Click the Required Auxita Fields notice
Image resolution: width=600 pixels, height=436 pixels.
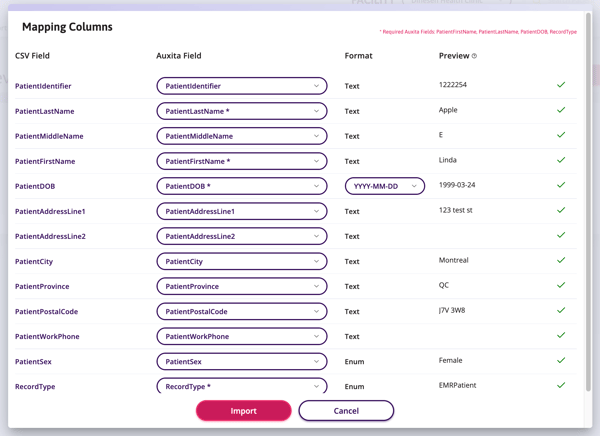click(x=478, y=32)
